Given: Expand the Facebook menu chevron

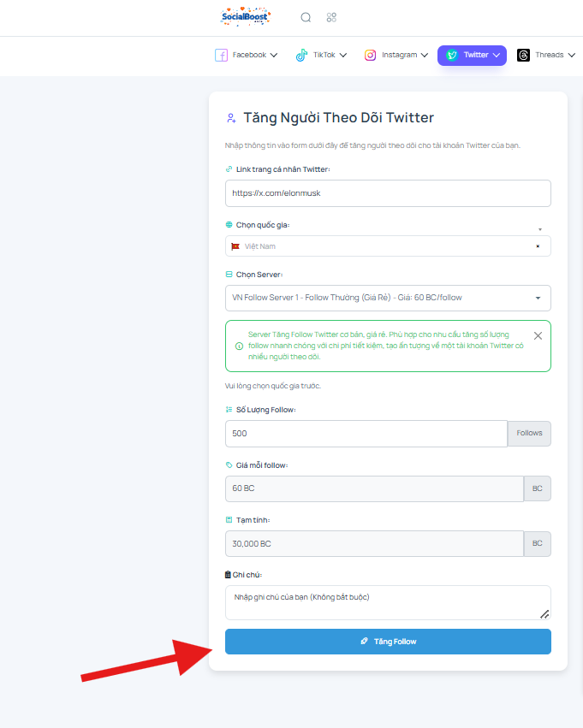Looking at the screenshot, I should click(274, 56).
